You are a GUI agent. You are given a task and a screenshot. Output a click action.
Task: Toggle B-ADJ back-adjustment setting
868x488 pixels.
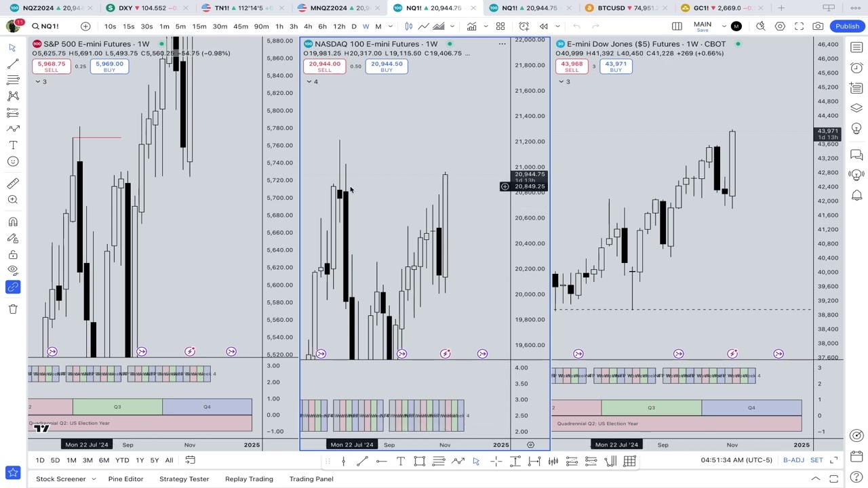(x=793, y=461)
